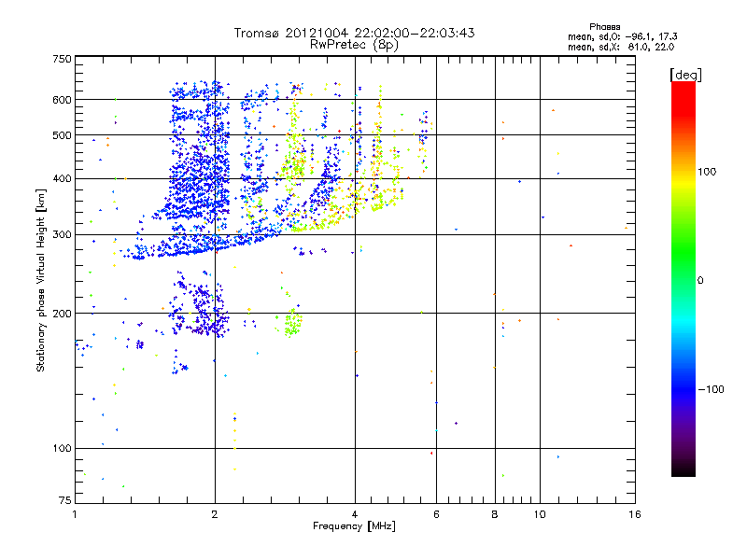Click the y-axis tick label '500'

tap(62, 135)
